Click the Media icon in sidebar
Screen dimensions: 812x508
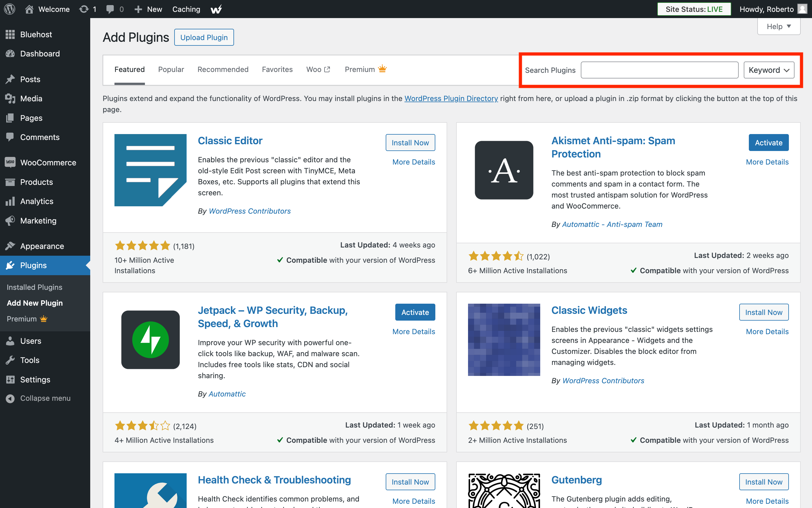(10, 98)
